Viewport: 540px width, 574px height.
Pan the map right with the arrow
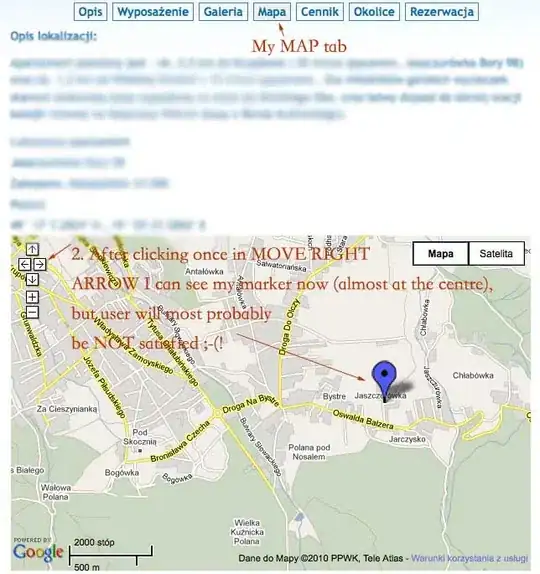click(40, 264)
